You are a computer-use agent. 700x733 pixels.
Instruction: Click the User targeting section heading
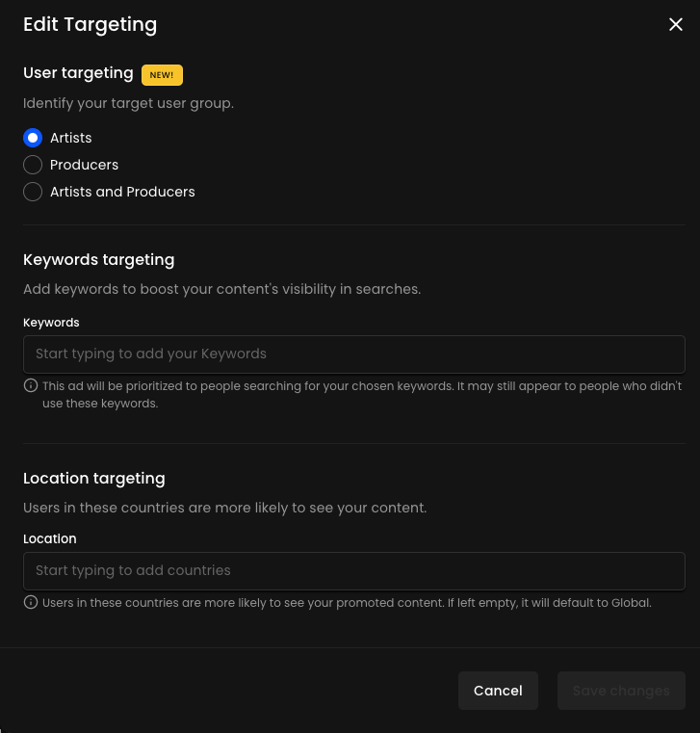(x=78, y=73)
